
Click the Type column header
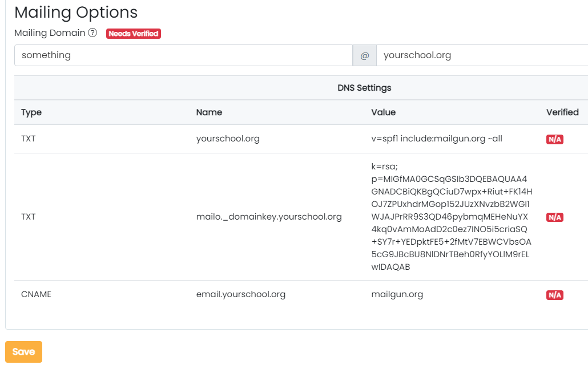[x=31, y=112]
